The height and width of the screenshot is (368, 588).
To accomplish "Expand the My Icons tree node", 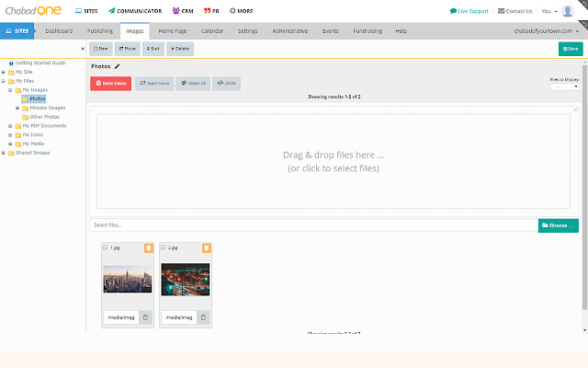I will 10,135.
